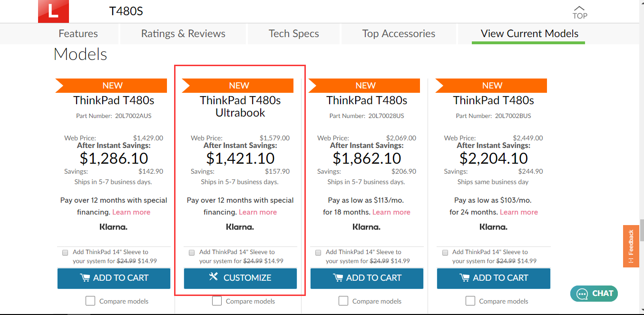This screenshot has height=315, width=644.
Task: Tick Compare models for $2,204.10 model
Action: click(x=470, y=301)
